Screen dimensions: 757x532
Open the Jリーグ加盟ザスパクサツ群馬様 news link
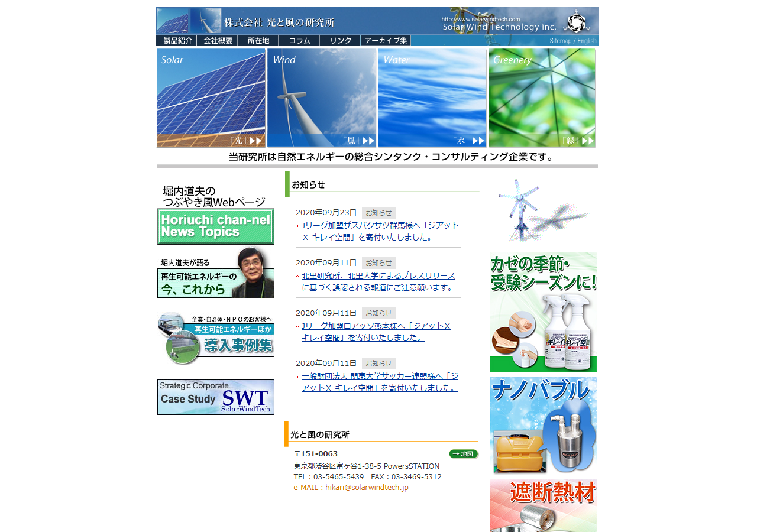click(x=380, y=231)
